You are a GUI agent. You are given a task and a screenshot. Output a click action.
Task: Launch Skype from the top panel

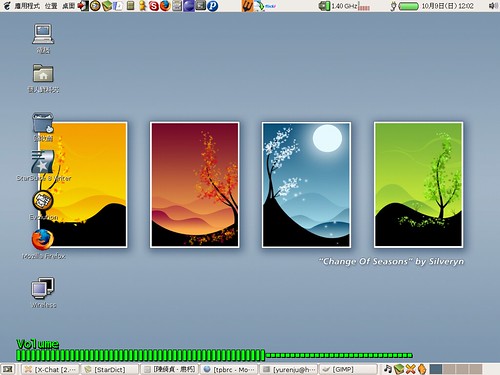click(x=153, y=6)
